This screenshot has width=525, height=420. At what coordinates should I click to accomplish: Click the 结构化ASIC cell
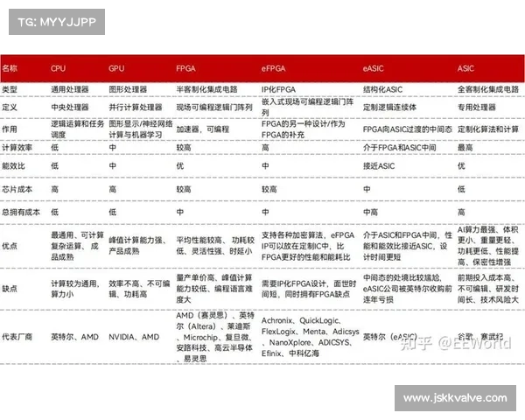pos(385,89)
